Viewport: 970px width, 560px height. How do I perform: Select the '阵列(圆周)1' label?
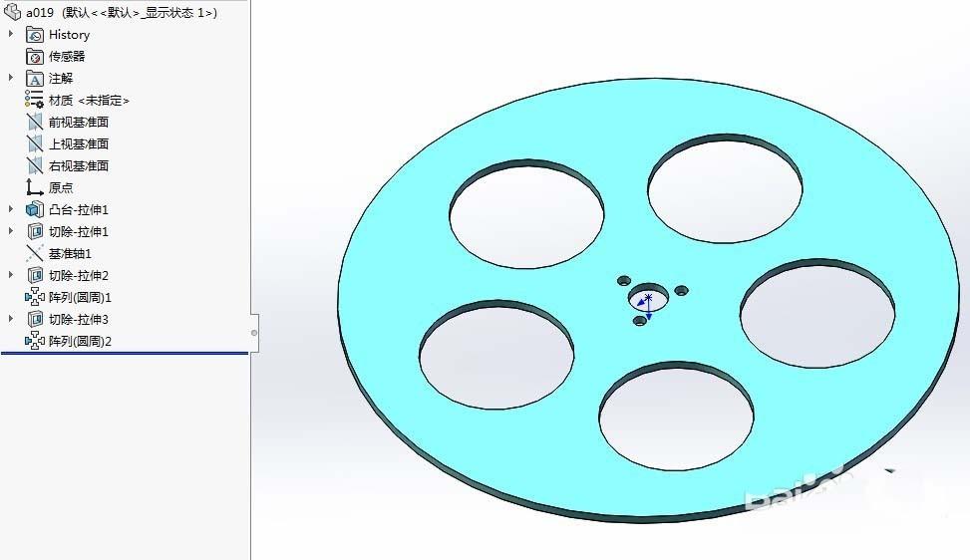click(x=81, y=298)
